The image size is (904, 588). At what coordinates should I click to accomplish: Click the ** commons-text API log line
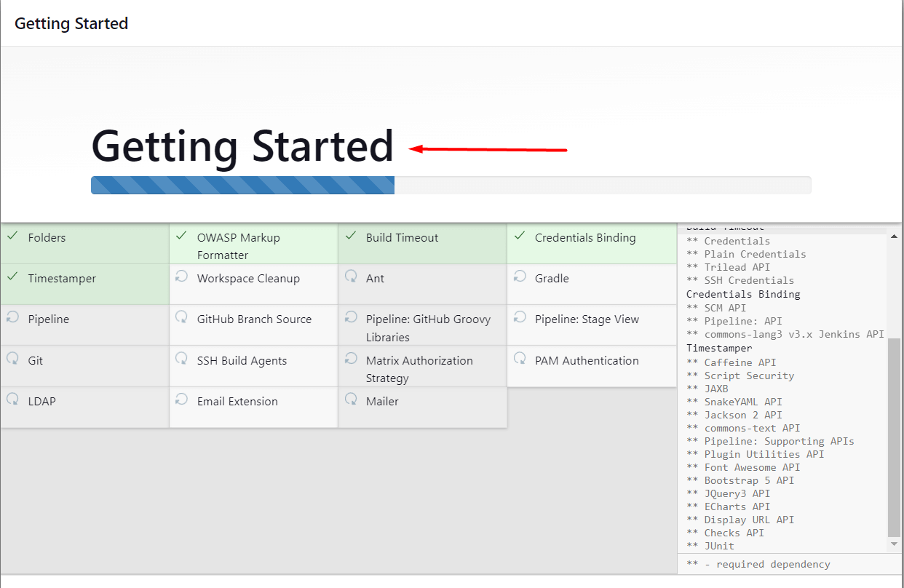tap(743, 429)
